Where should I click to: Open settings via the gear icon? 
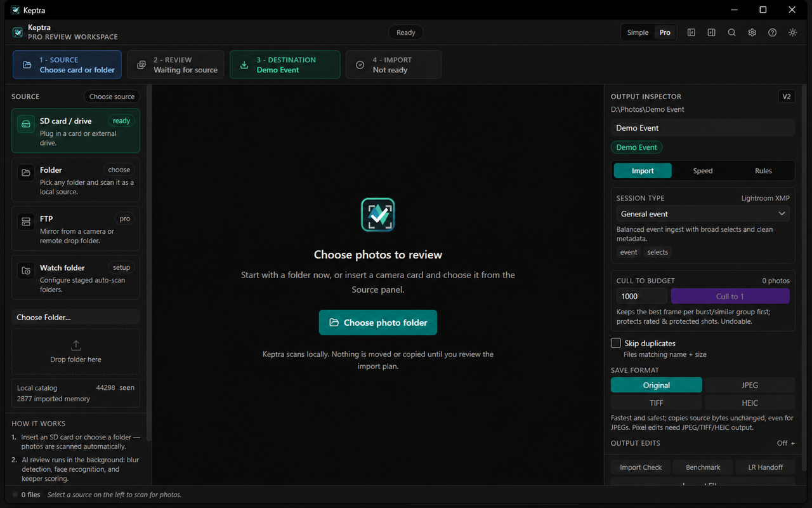coord(752,32)
